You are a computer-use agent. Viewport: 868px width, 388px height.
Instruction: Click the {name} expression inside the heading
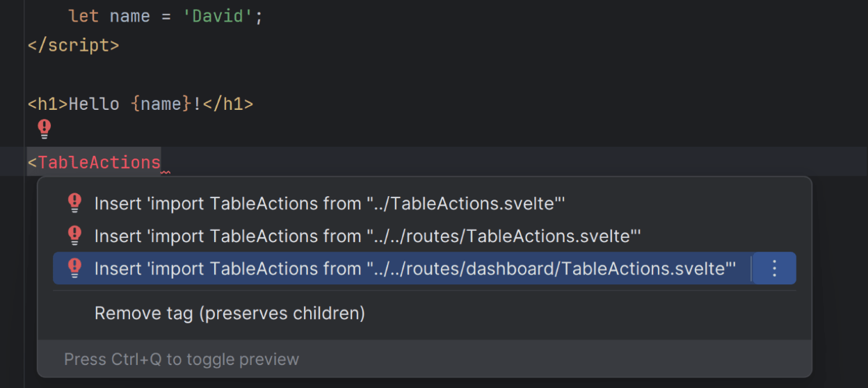161,104
